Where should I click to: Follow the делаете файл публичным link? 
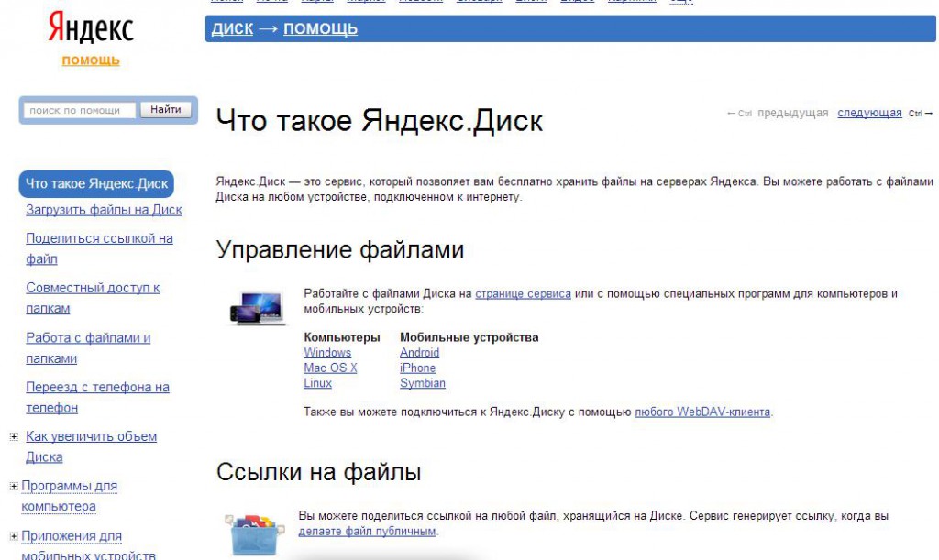(x=367, y=531)
